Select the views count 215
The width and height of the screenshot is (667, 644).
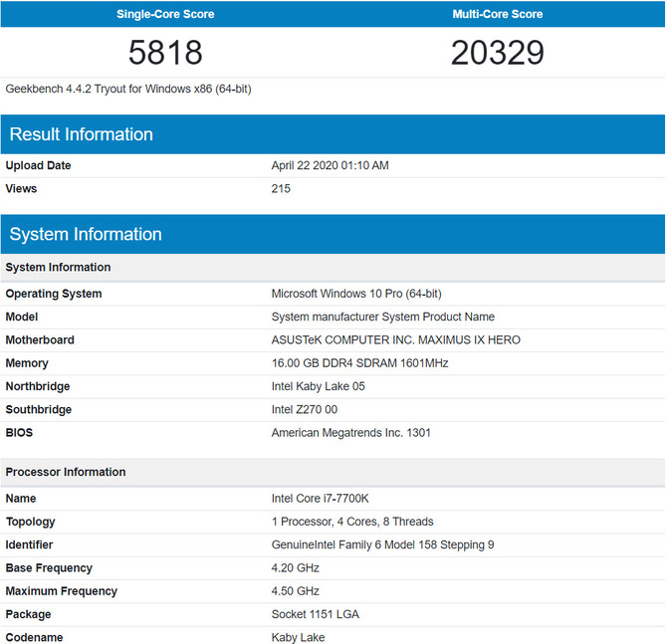pos(281,188)
